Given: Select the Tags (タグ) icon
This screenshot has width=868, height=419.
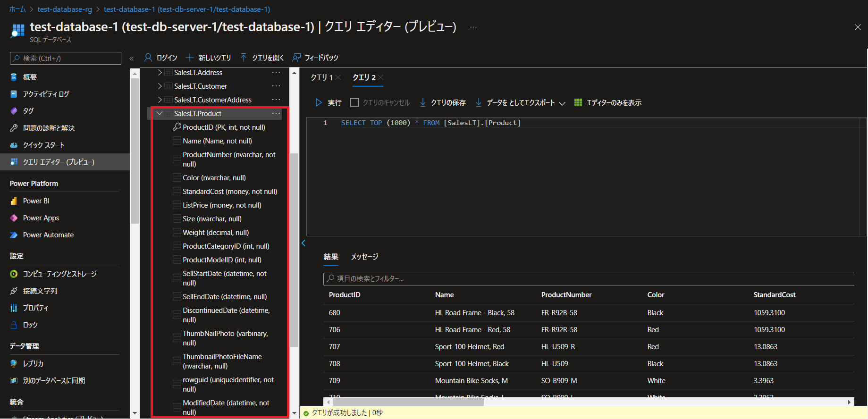Looking at the screenshot, I should pos(14,111).
